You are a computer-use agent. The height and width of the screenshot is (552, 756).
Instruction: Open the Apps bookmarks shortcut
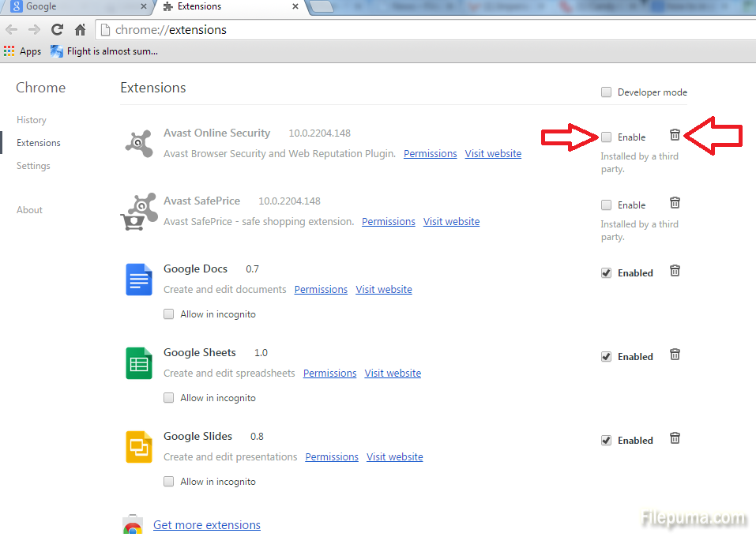pyautogui.click(x=22, y=51)
